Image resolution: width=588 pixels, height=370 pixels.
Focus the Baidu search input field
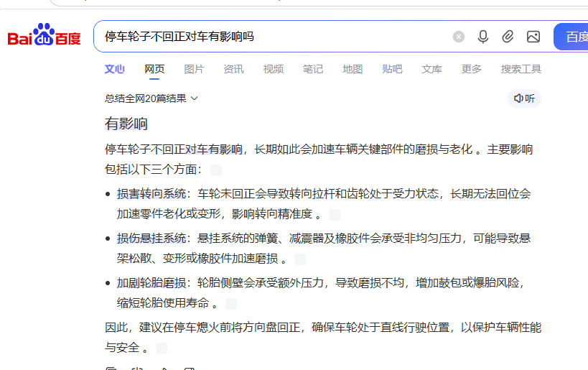pyautogui.click(x=274, y=37)
